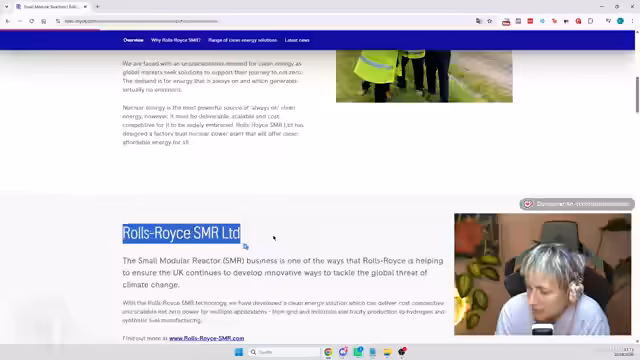The image size is (640, 360).
Task: Open the blue document taskbar icon
Action: pyautogui.click(x=373, y=352)
